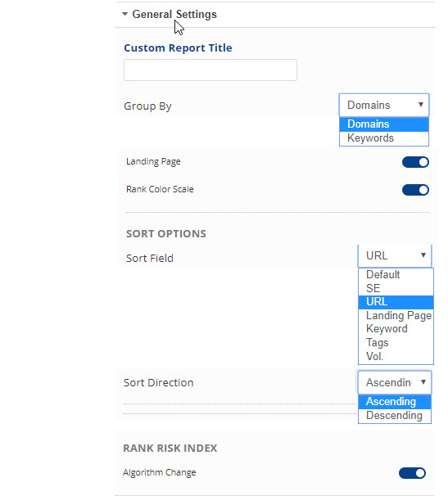Select Ascending sort direction option
This screenshot has width=448, height=496.
click(x=395, y=402)
